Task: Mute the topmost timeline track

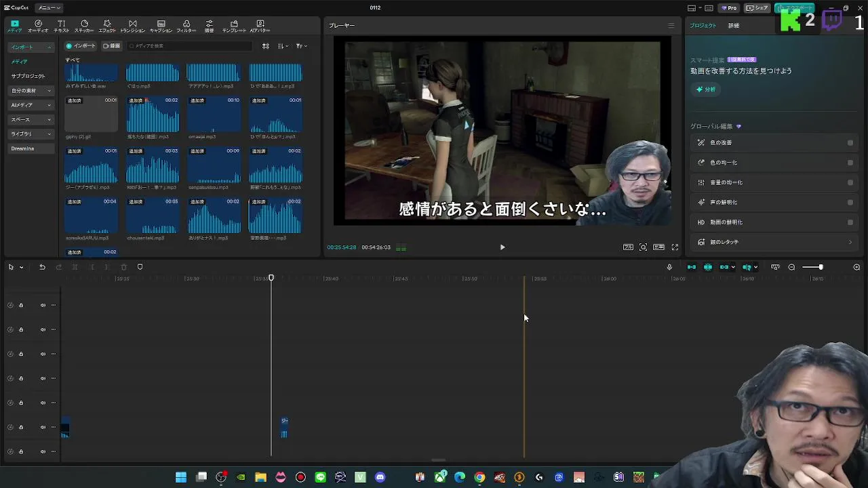Action: (x=43, y=305)
